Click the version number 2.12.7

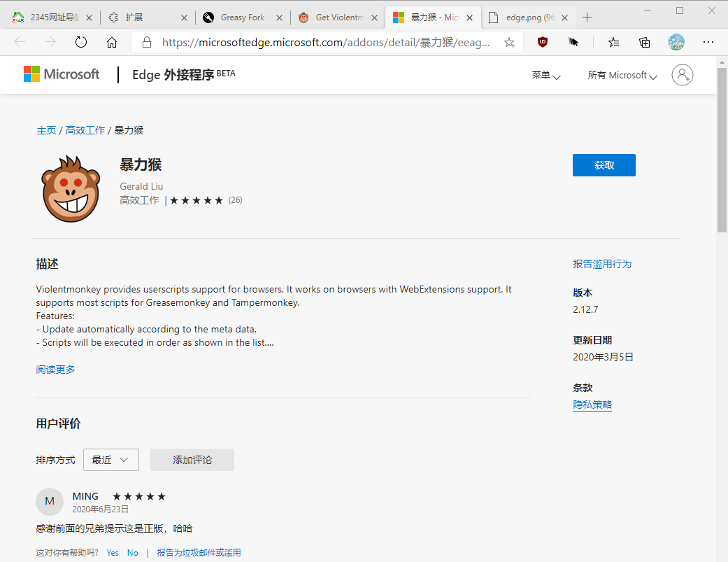585,309
